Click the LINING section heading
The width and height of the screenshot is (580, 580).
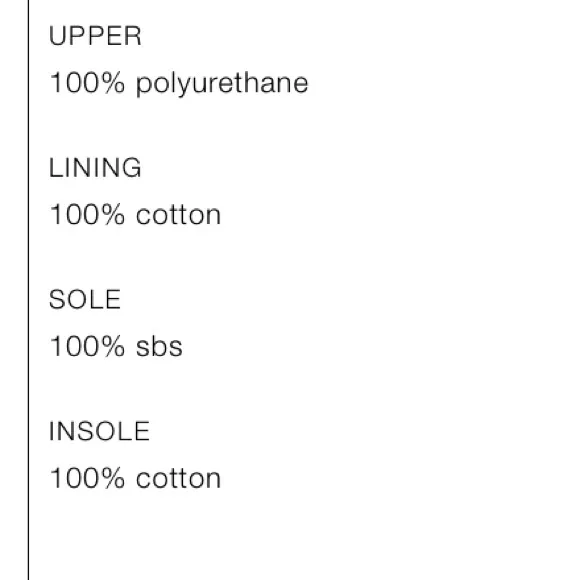(x=95, y=168)
